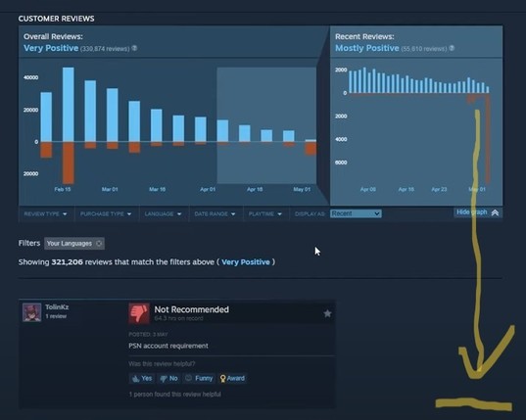Click the '1 person found this review helpful' text
Image resolution: width=526 pixels, height=420 pixels.
click(x=175, y=395)
